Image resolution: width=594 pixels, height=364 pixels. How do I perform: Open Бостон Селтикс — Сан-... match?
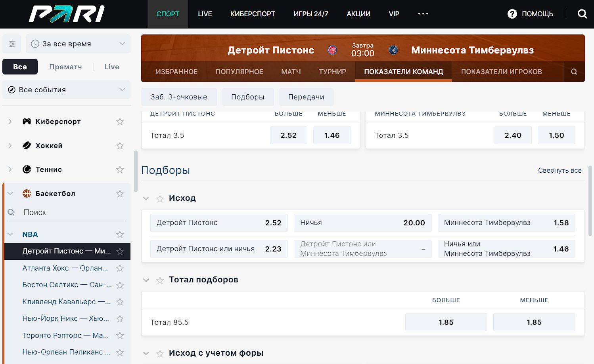(67, 285)
